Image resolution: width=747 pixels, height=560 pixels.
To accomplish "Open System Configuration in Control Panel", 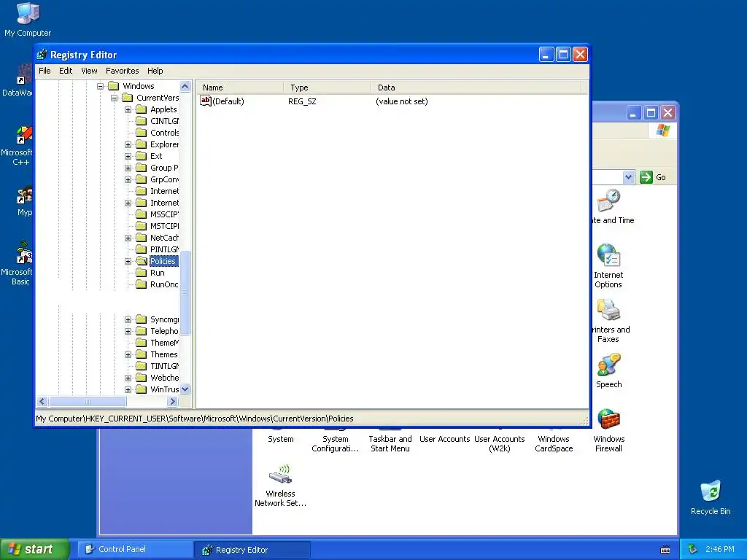I will [336, 441].
